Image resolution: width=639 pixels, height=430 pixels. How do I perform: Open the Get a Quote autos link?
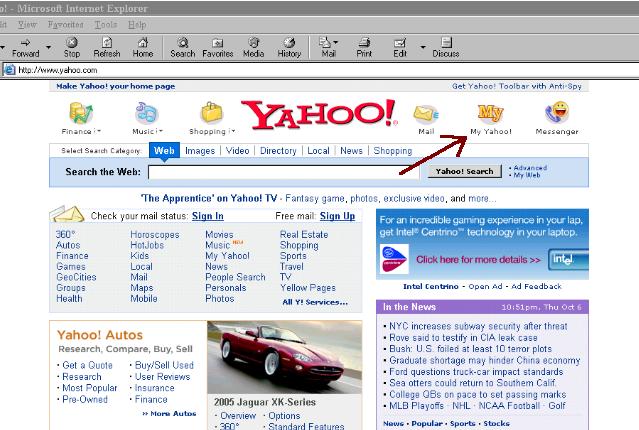point(87,365)
